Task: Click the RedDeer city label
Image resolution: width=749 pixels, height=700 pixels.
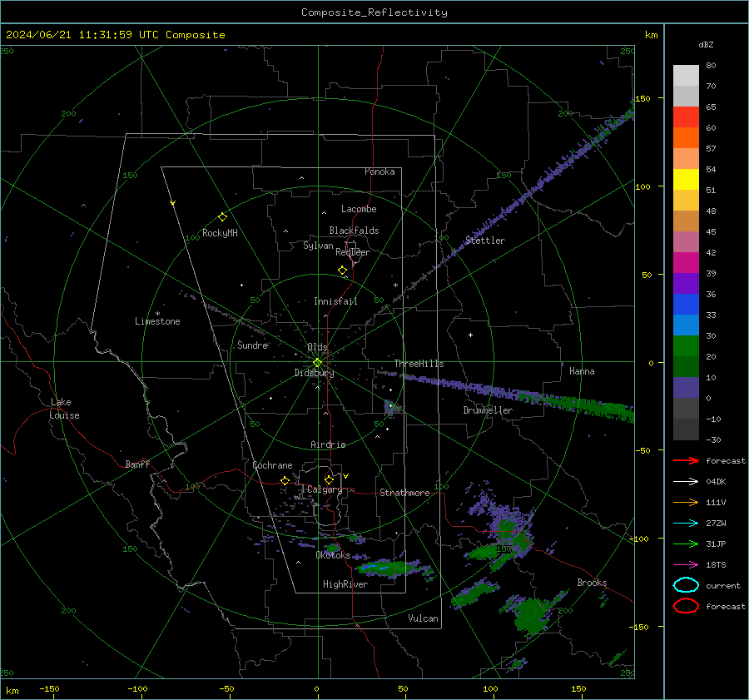Action: pos(353,252)
